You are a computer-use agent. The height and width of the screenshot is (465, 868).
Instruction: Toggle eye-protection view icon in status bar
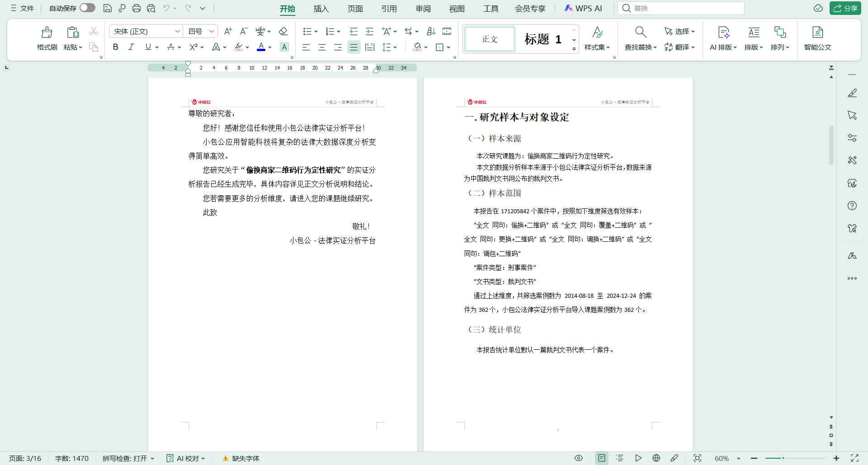tap(578, 458)
